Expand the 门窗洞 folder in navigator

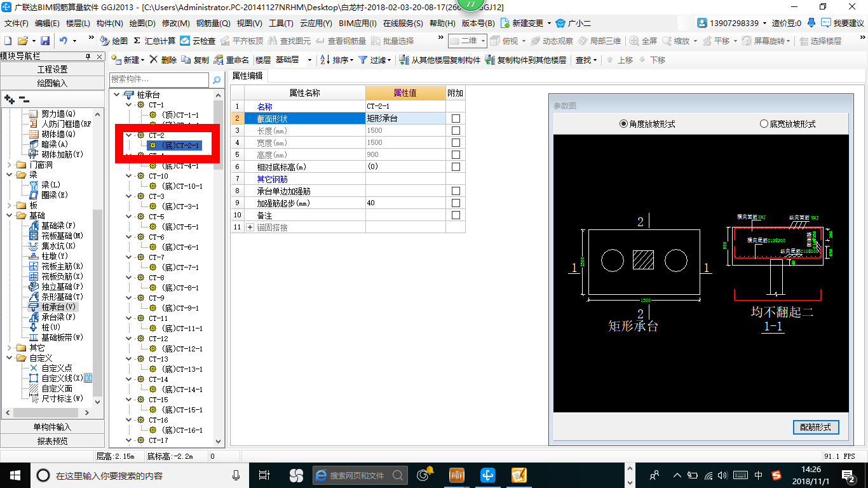pyautogui.click(x=10, y=165)
